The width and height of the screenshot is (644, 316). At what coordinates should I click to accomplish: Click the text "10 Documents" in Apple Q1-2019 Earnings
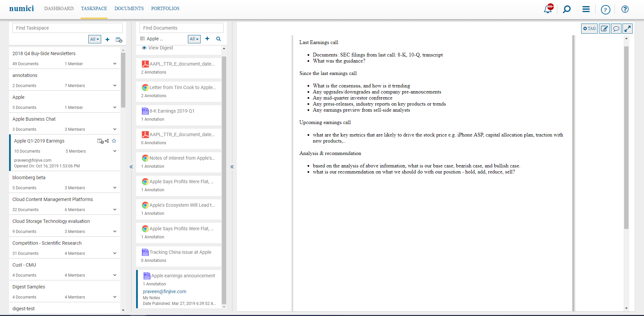(27, 151)
